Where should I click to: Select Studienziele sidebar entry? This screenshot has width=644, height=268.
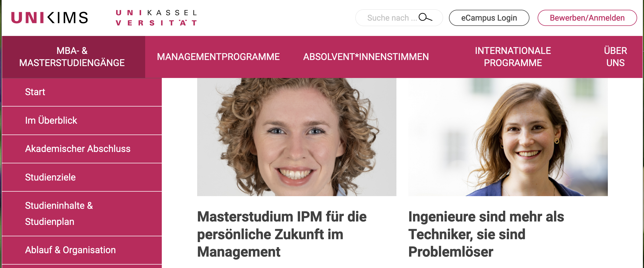82,177
